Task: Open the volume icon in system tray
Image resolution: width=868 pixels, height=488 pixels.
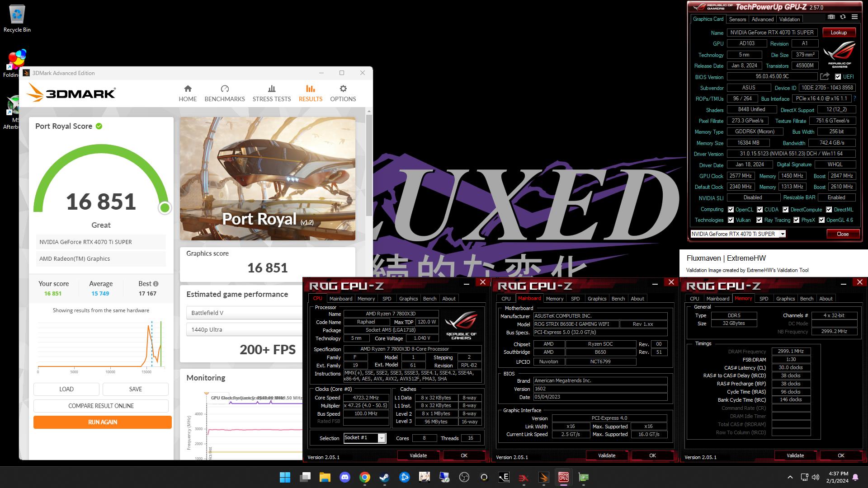Action: [816, 477]
